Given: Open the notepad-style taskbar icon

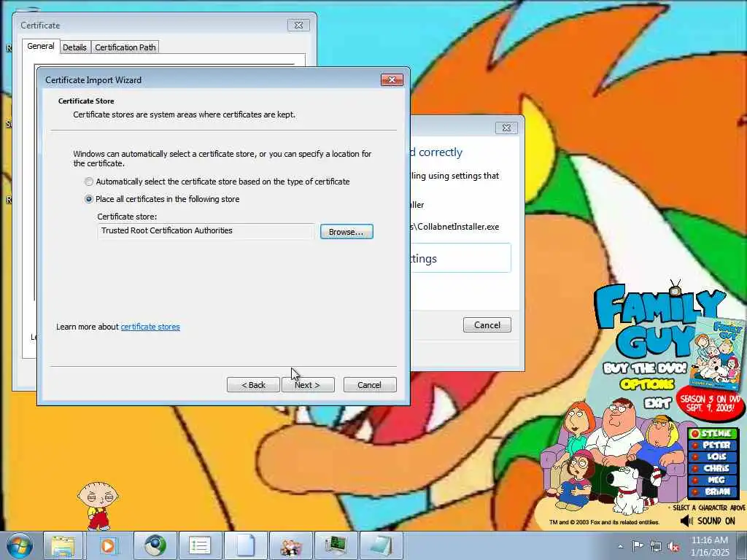Looking at the screenshot, I should coord(381,545).
